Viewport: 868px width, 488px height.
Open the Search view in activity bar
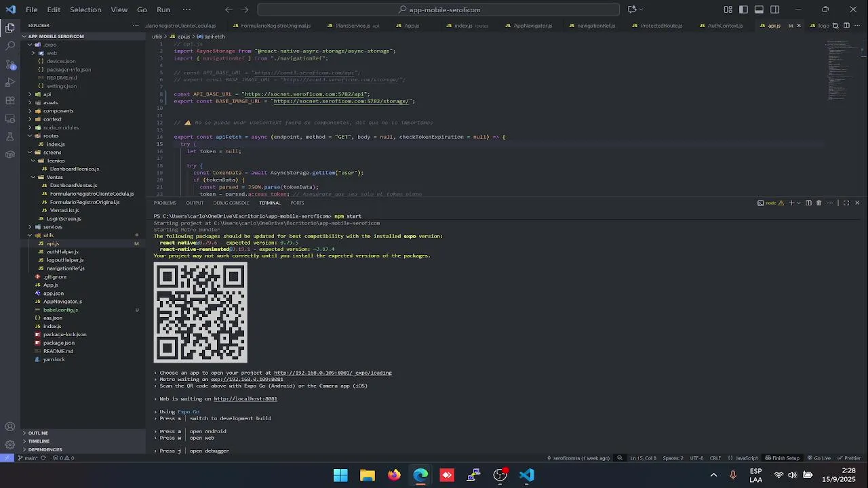tap(10, 46)
